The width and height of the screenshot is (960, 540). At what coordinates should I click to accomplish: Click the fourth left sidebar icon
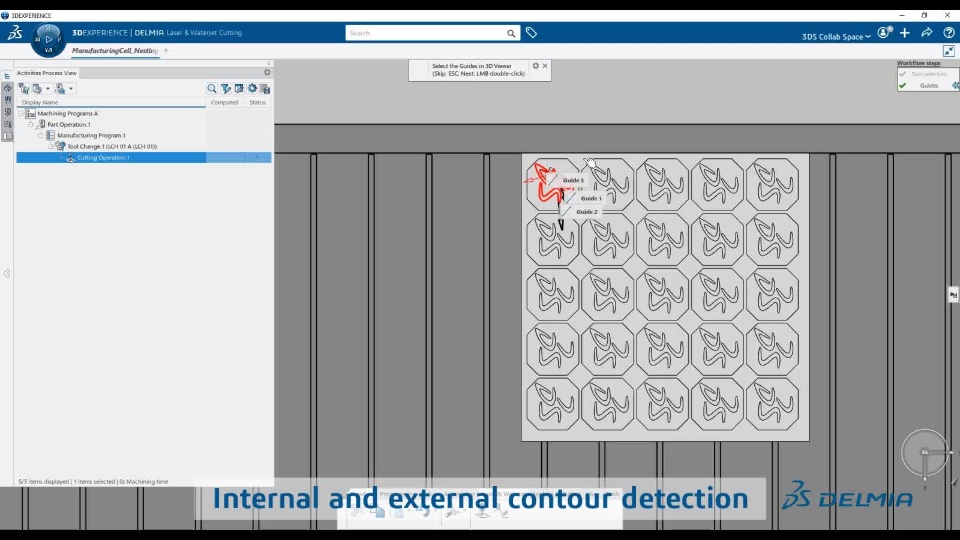[7, 112]
